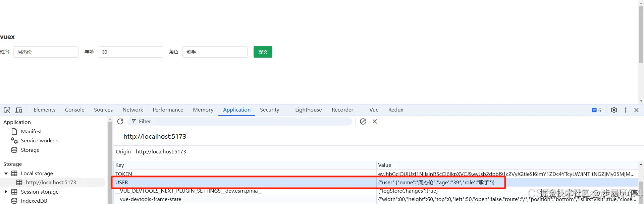Viewport: 644px width, 204px height.
Task: Open the Redux tab
Action: [395, 110]
